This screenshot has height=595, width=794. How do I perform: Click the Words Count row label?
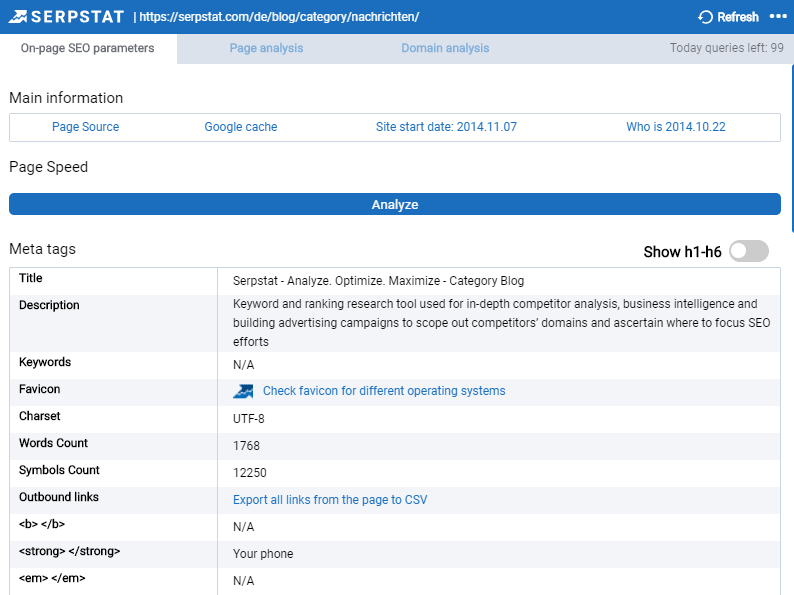tap(53, 443)
